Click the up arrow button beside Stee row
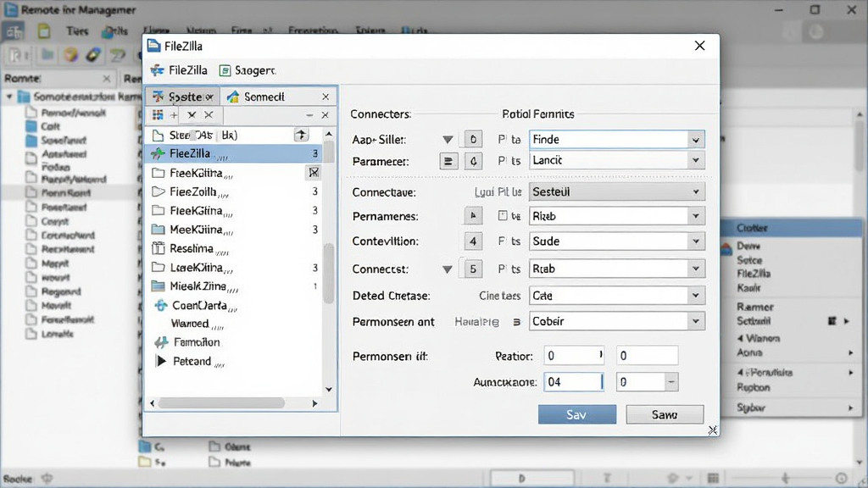Image resolution: width=868 pixels, height=488 pixels. [x=301, y=135]
